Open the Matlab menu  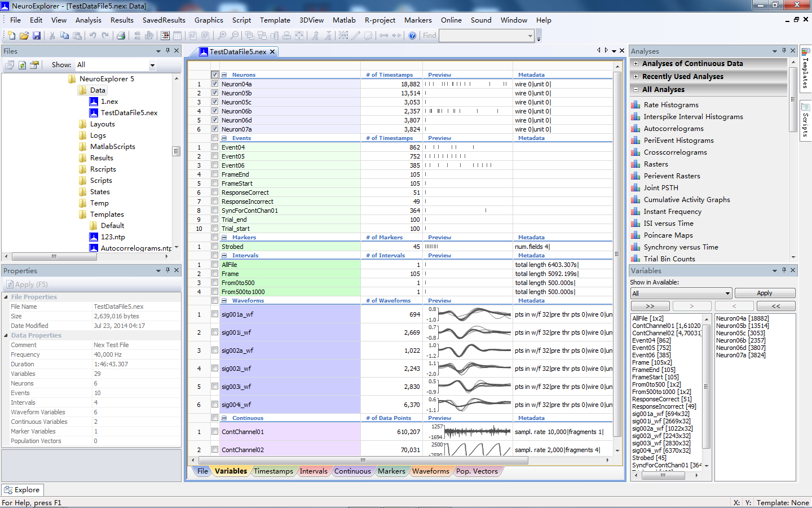coord(344,20)
